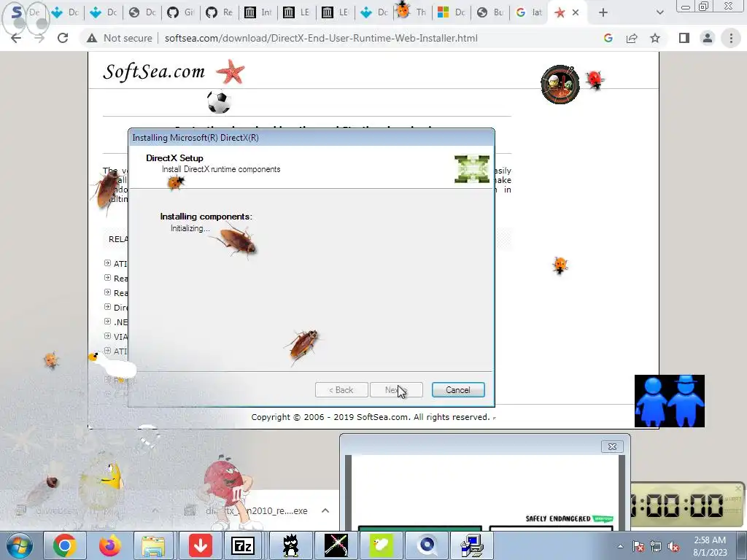Viewport: 747px width, 560px height.
Task: Click the green DirectX logo in installer
Action: (x=472, y=169)
